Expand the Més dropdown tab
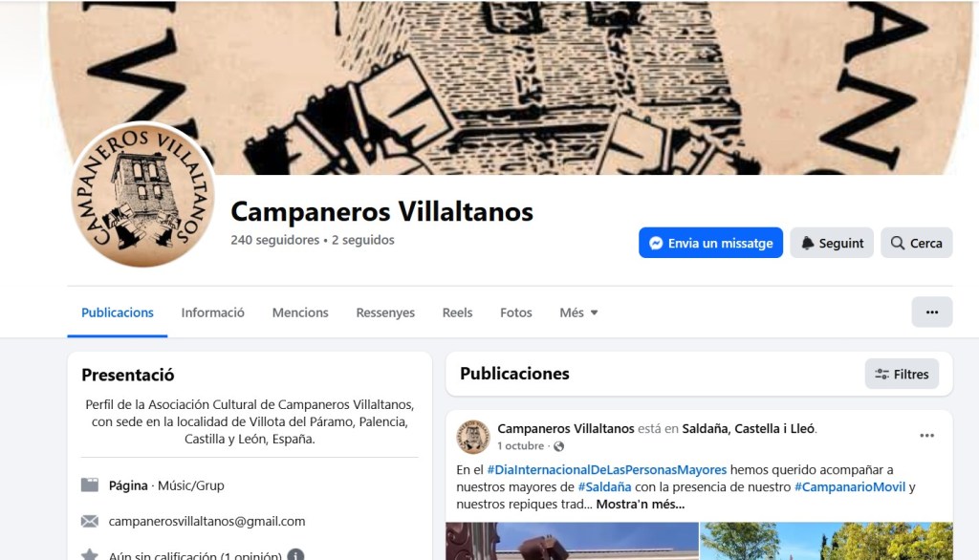 coord(578,312)
